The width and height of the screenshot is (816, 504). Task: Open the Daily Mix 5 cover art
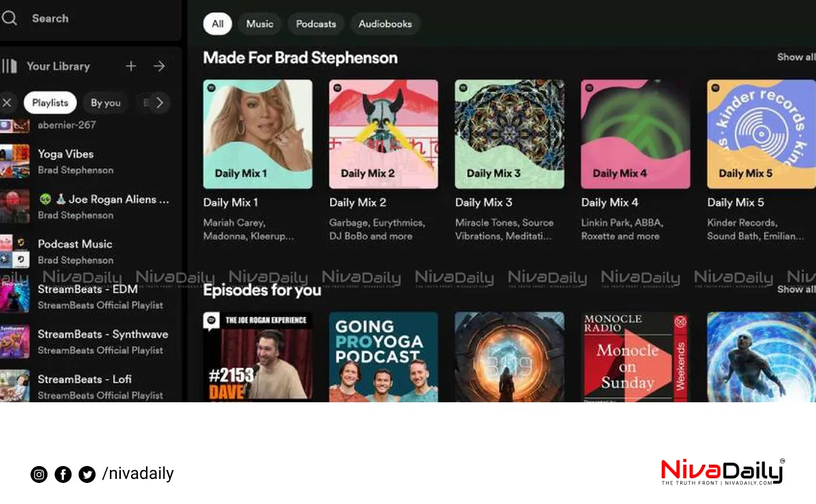tap(761, 134)
